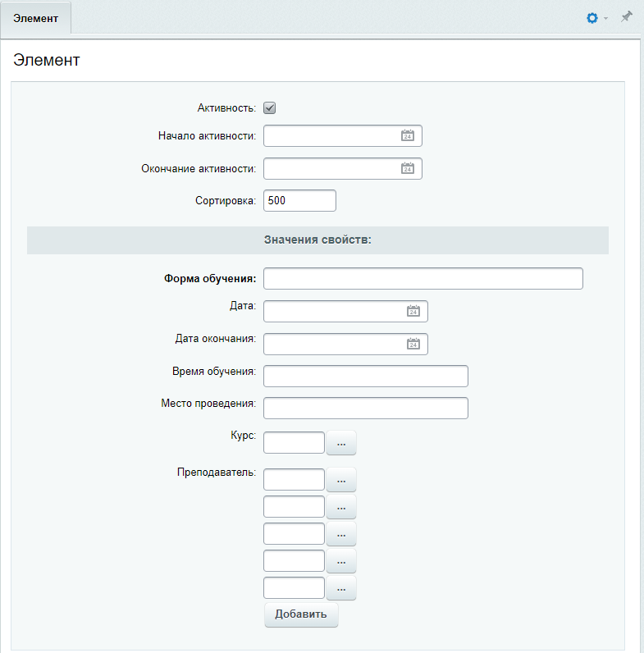Switch to the Элемент tab

(35, 18)
